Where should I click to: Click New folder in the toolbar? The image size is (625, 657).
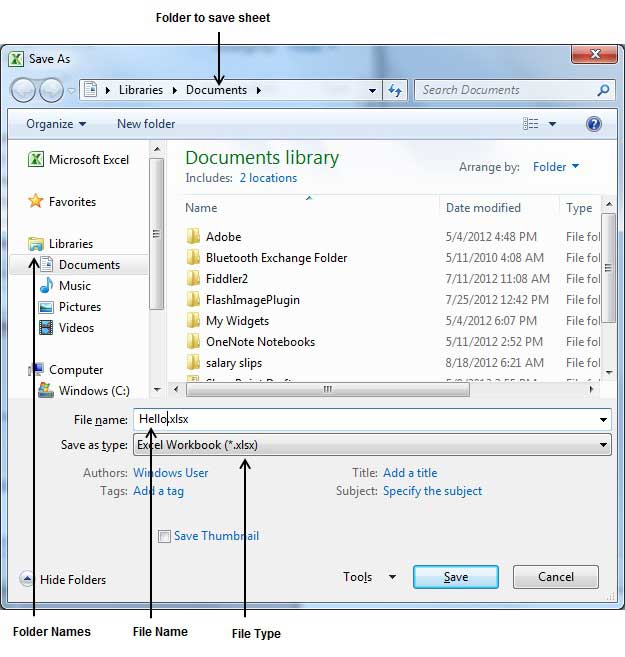click(146, 124)
